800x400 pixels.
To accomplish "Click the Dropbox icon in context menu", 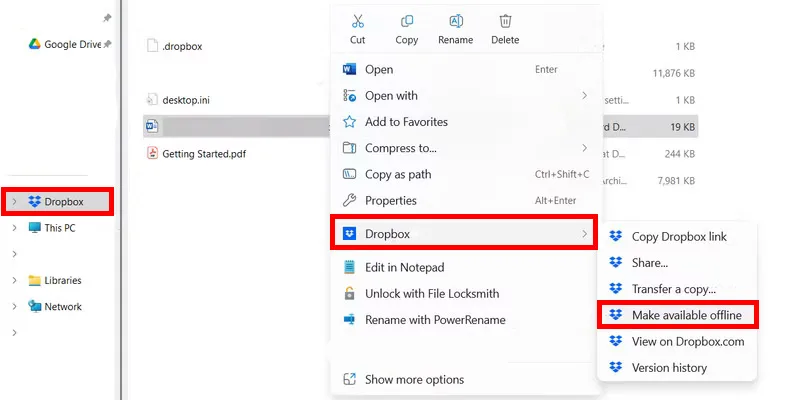I will (349, 234).
